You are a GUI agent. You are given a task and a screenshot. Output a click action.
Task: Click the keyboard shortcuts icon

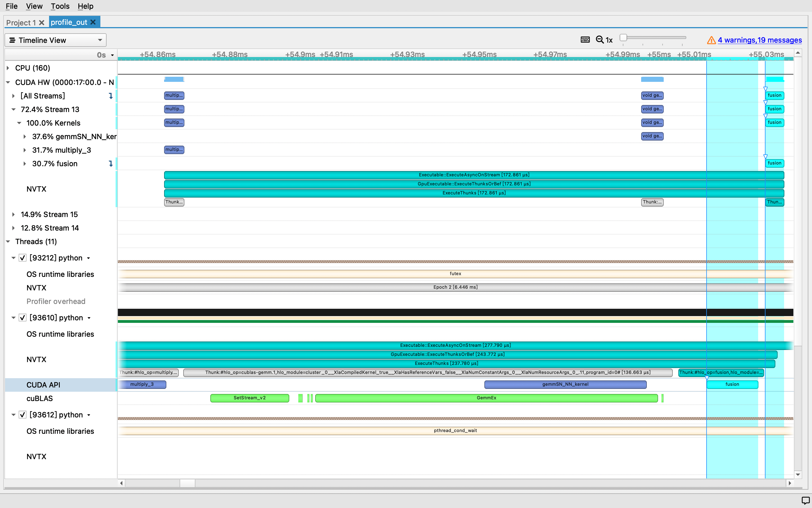[x=585, y=40]
